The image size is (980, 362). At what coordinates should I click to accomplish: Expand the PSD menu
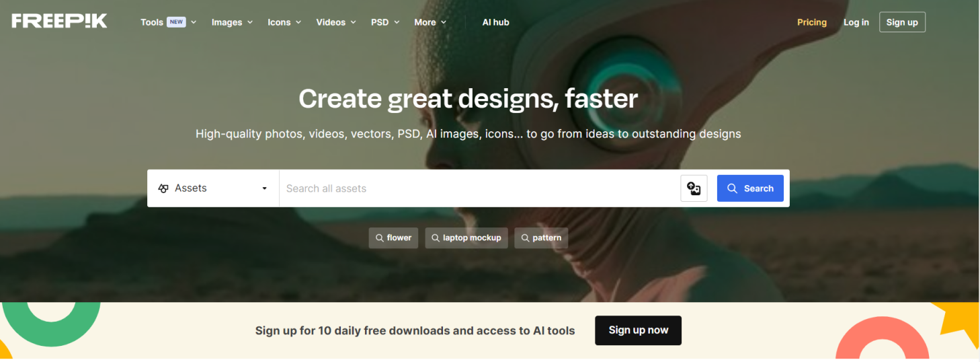pos(385,22)
